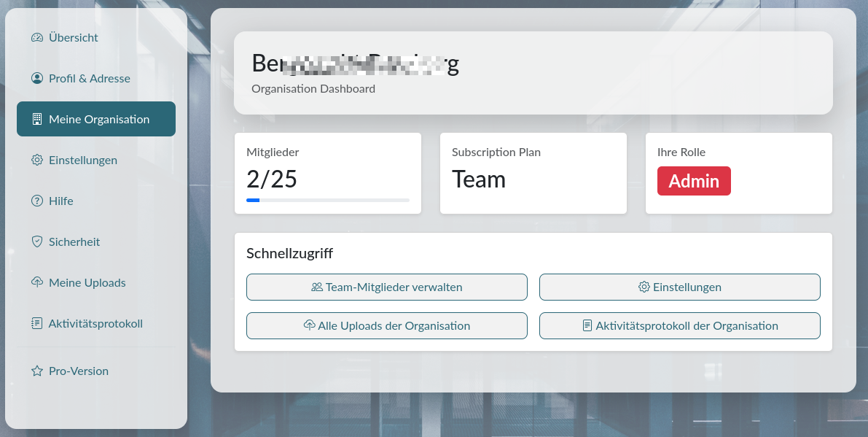Screen dimensions: 868x437
Task: Open Einstellungen from the sidebar
Action: 96,160
